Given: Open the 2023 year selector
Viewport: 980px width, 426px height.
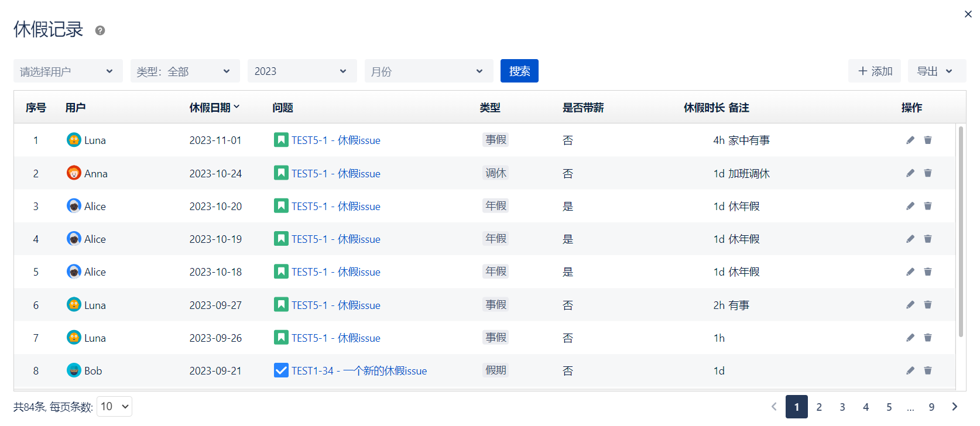Looking at the screenshot, I should (x=302, y=71).
